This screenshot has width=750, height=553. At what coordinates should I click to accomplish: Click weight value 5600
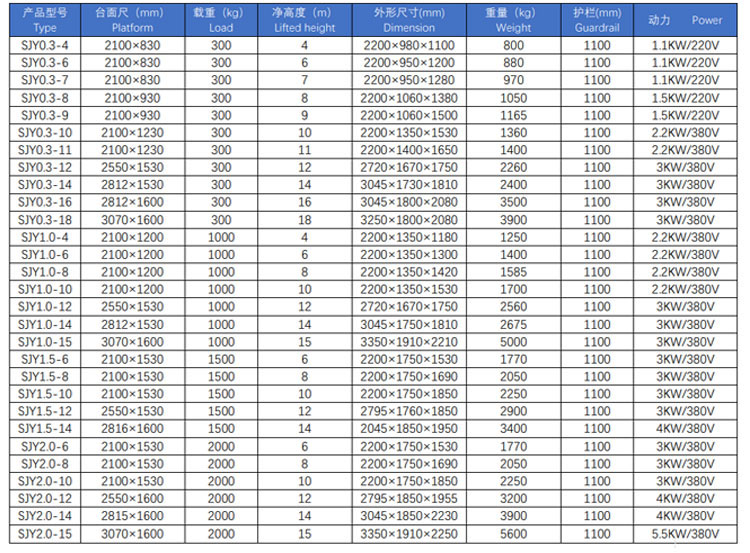tap(513, 534)
